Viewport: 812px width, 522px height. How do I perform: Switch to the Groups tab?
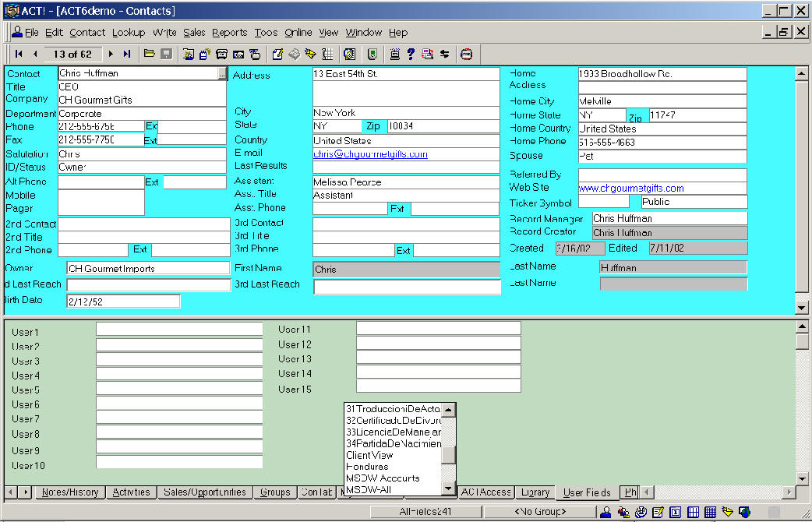coord(275,492)
